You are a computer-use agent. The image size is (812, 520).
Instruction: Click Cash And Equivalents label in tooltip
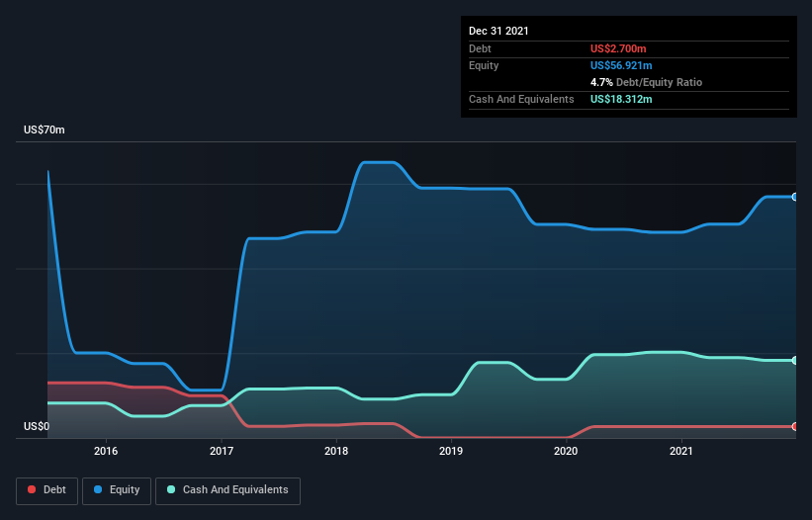point(521,99)
